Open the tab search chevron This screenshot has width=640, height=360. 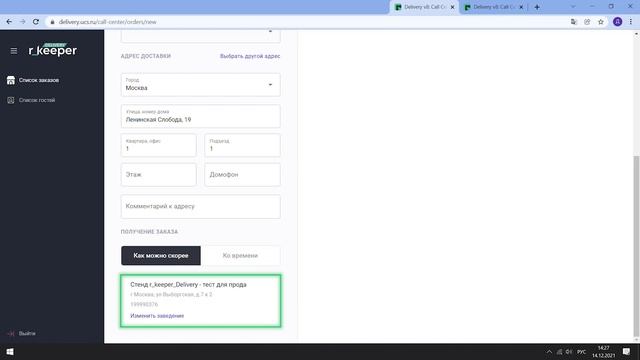pyautogui.click(x=573, y=7)
